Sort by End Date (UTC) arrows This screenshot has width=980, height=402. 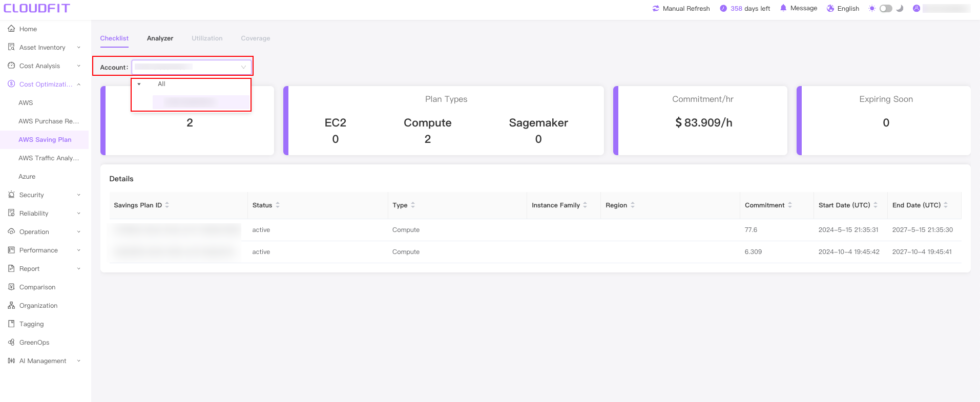pos(946,205)
